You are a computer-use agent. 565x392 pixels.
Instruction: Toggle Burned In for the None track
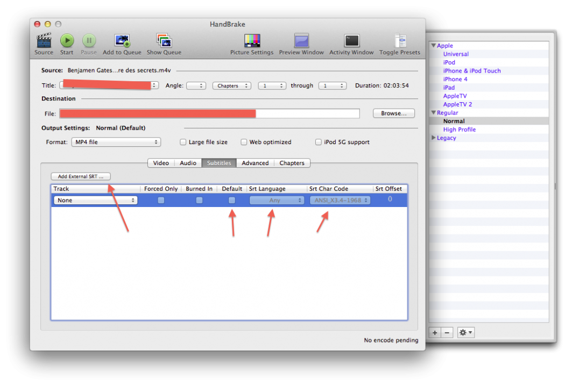pos(199,200)
